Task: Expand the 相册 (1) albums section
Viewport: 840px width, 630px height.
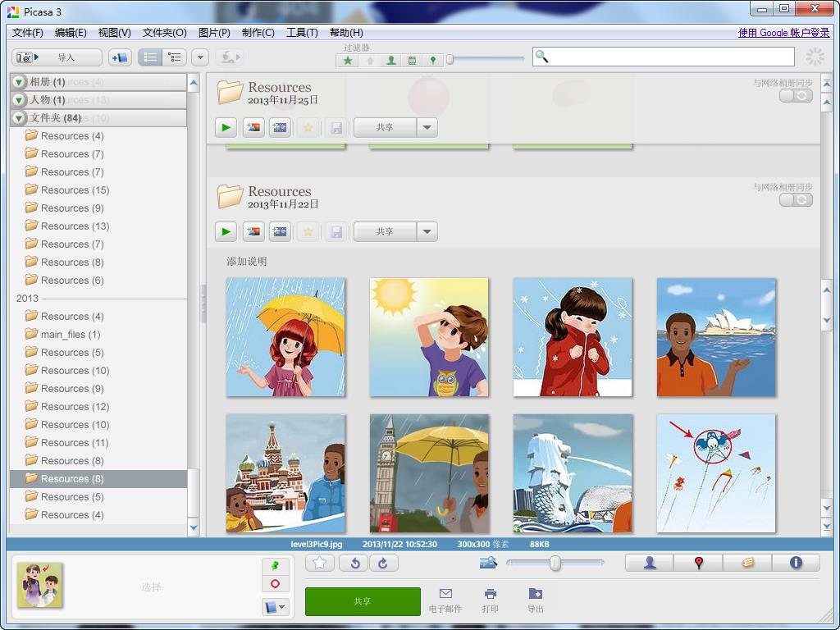Action: [x=19, y=82]
